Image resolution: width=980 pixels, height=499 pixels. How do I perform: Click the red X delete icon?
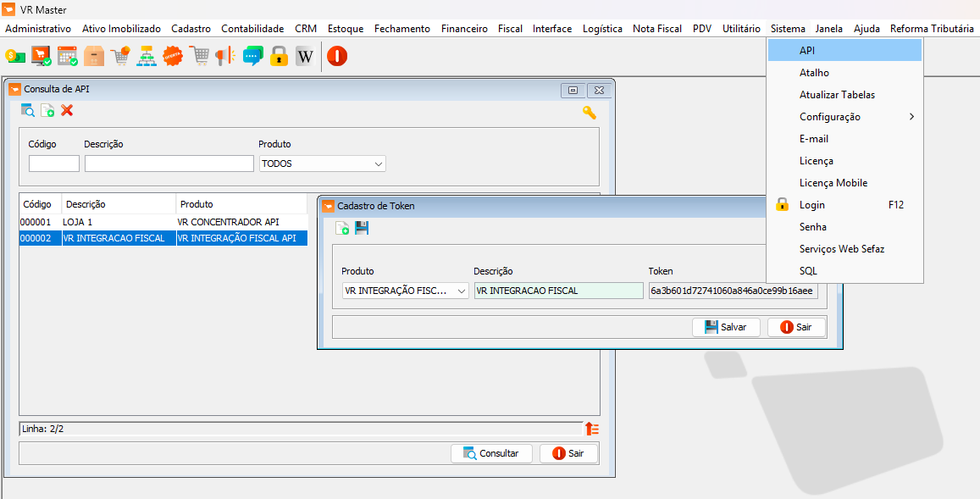coord(68,110)
